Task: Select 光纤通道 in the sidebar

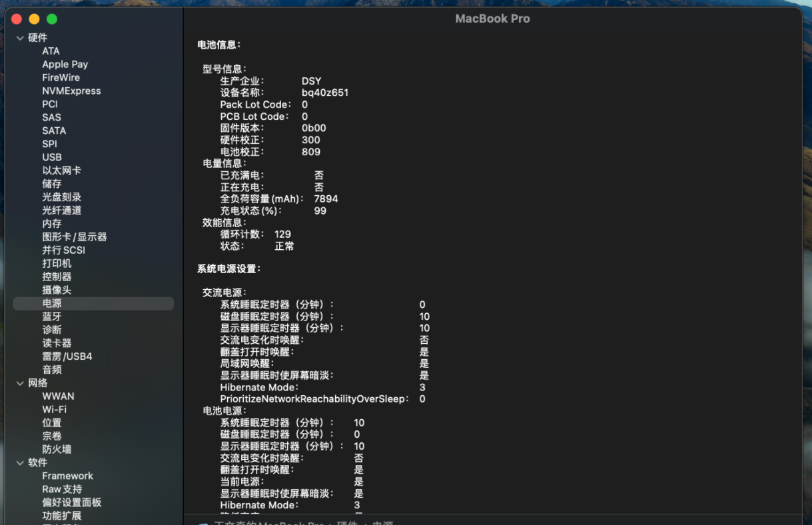Action: (x=61, y=211)
